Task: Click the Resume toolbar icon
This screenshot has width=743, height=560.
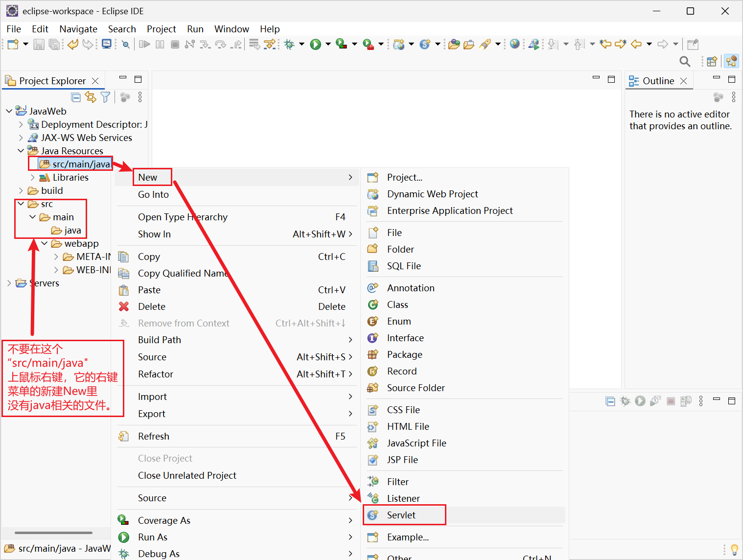Action: (144, 45)
